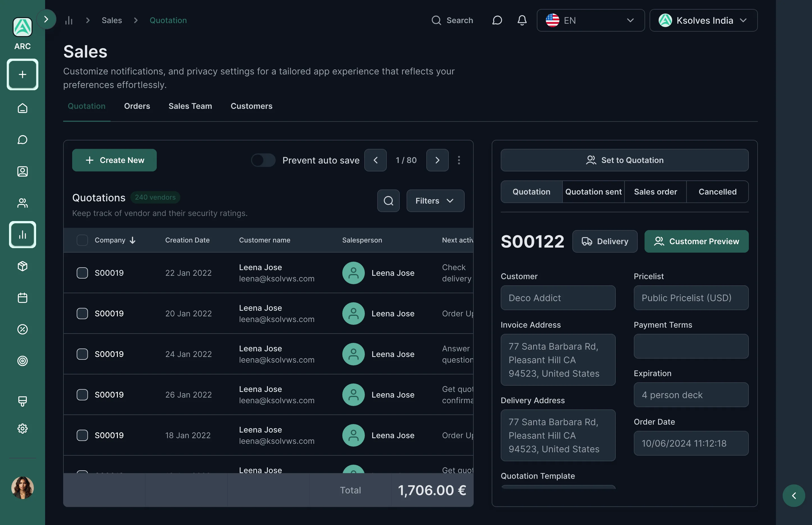812x525 pixels.
Task: Select the Quotation sent status tab
Action: (593, 192)
